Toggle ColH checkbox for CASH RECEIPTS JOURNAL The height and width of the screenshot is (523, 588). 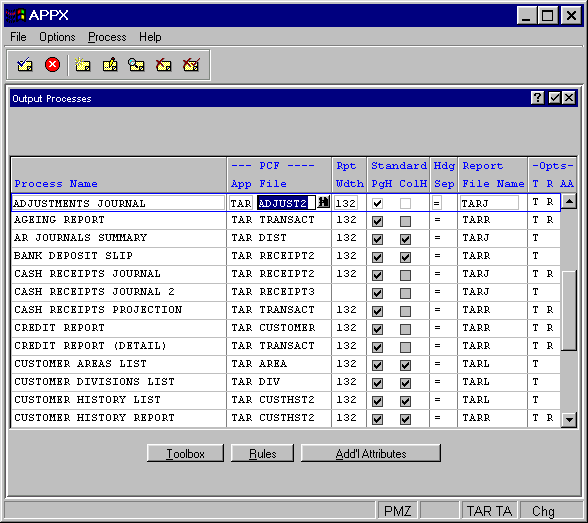405,275
